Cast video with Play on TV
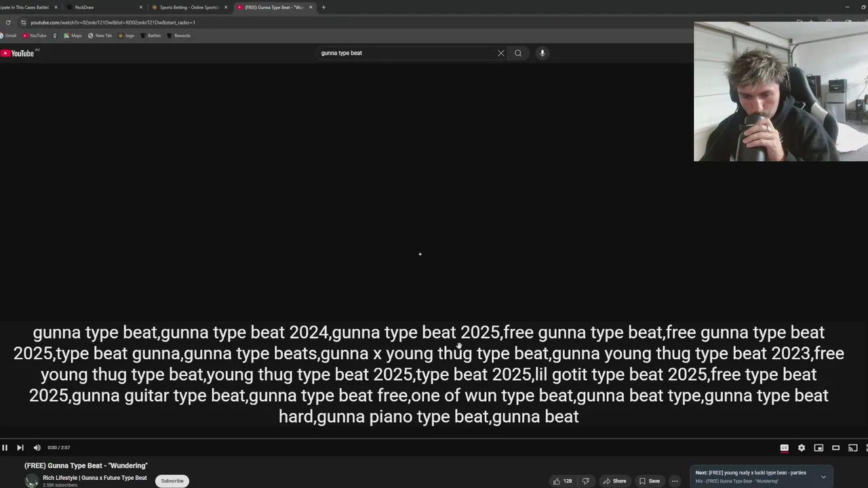The width and height of the screenshot is (868, 488). point(853,447)
